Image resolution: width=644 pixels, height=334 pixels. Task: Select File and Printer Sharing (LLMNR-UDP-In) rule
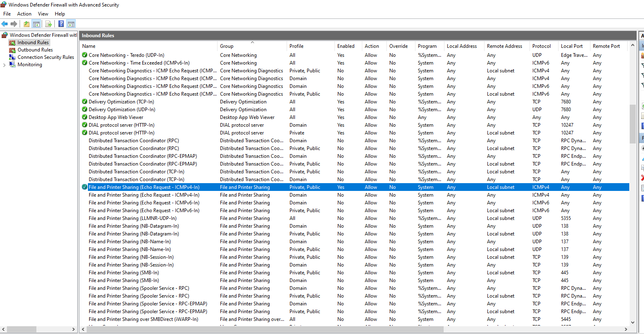[x=355, y=218]
